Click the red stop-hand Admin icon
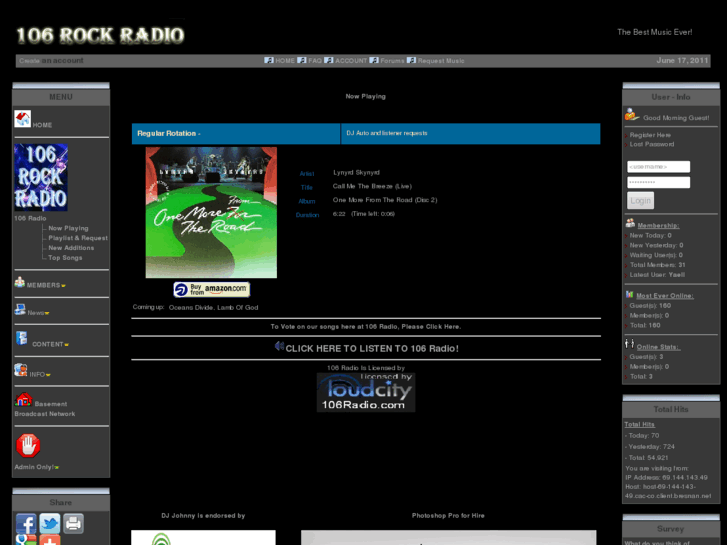Image resolution: width=727 pixels, height=545 pixels. 28,446
